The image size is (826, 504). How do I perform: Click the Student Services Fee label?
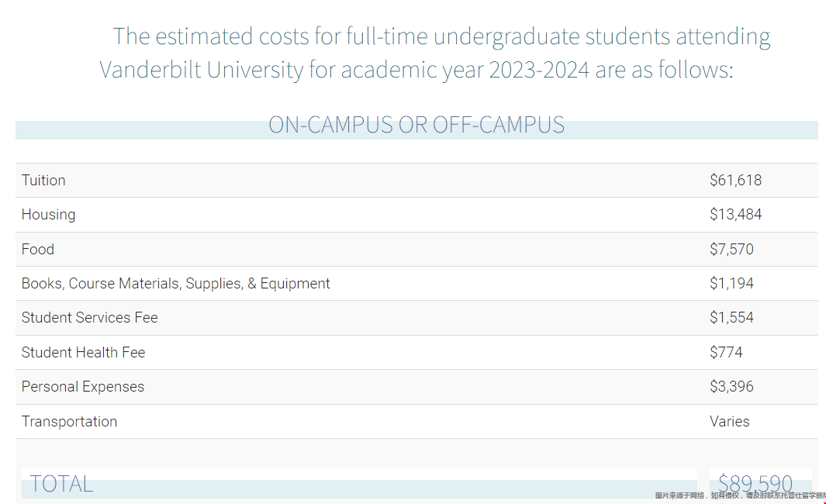tap(89, 318)
